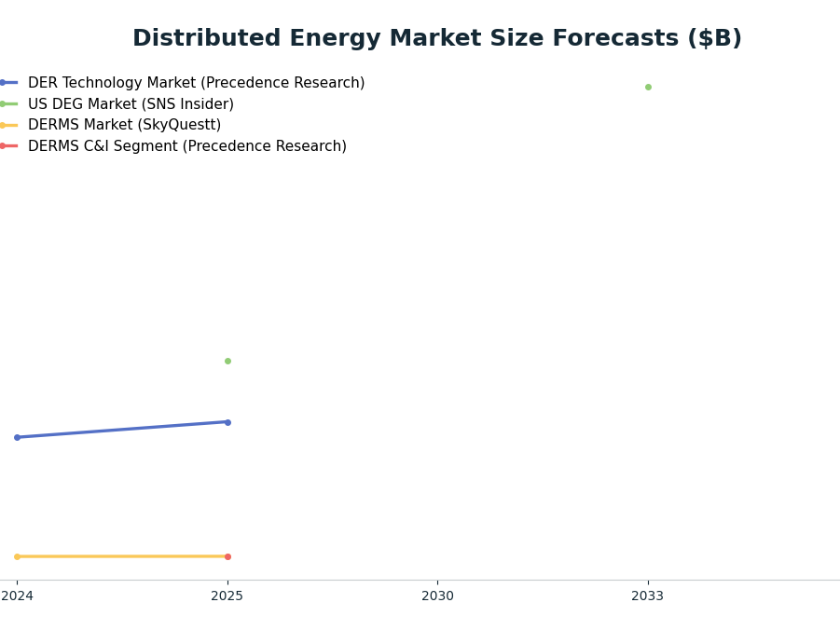Click the 2033 x-axis label
Screen dimensions: 840x630
point(648,596)
